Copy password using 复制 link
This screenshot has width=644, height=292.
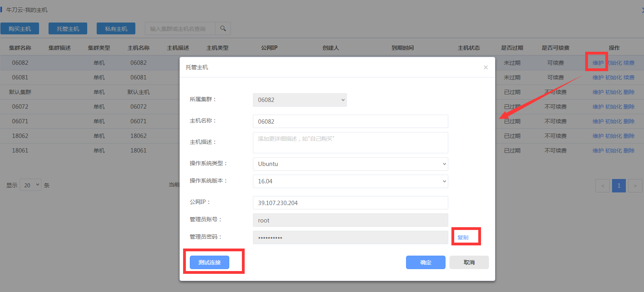pyautogui.click(x=463, y=237)
